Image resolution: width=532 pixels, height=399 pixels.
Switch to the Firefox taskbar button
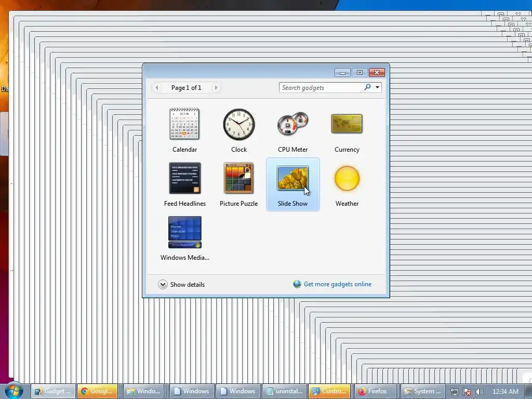[375, 391]
